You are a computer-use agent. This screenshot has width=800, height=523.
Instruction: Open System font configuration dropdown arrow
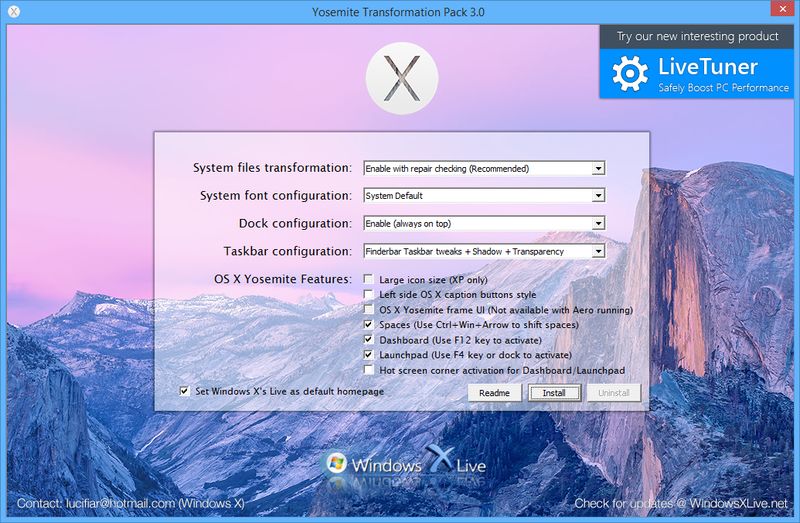[x=598, y=195]
